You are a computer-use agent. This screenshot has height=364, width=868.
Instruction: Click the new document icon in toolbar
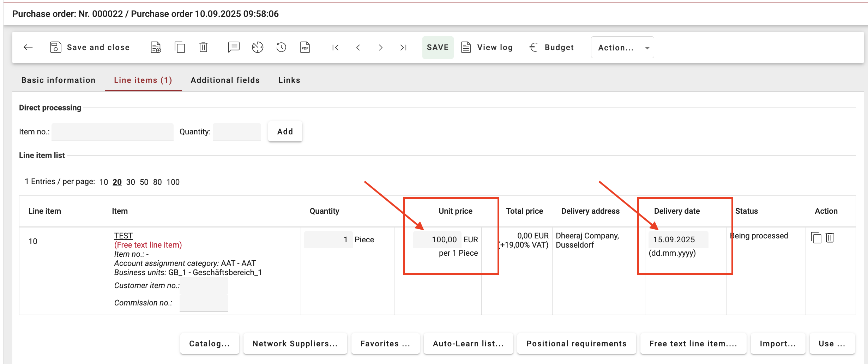[156, 47]
